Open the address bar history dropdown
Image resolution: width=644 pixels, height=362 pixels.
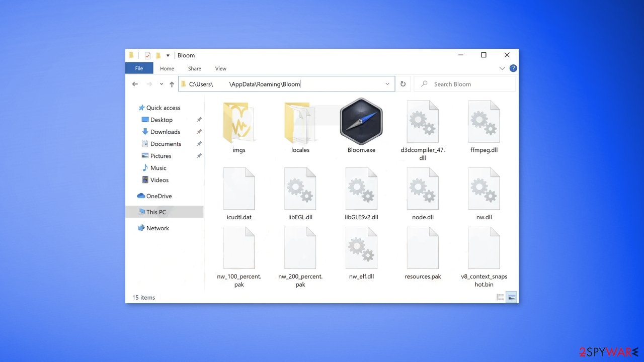[387, 83]
